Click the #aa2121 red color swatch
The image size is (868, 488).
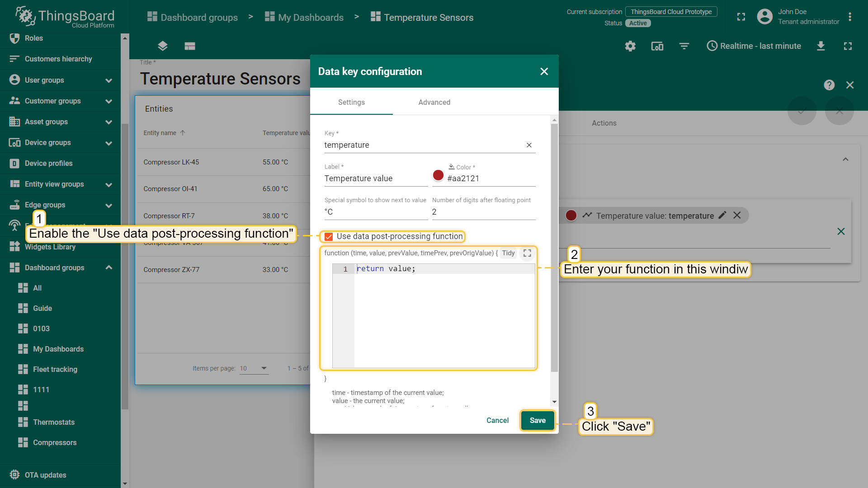(438, 175)
